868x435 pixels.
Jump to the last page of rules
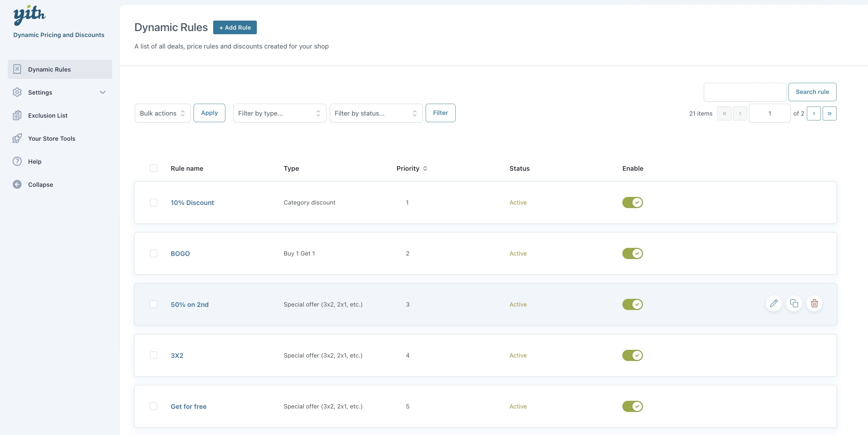click(829, 113)
